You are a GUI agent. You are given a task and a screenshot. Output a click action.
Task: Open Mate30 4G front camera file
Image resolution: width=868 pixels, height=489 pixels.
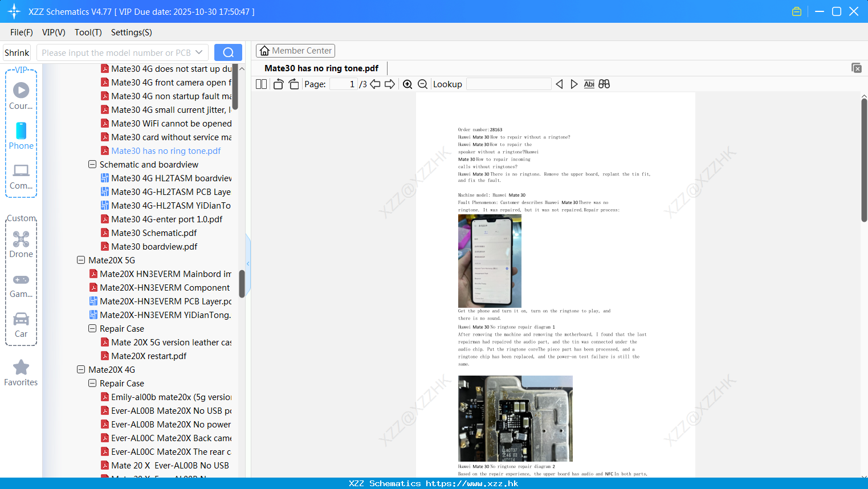tap(166, 83)
